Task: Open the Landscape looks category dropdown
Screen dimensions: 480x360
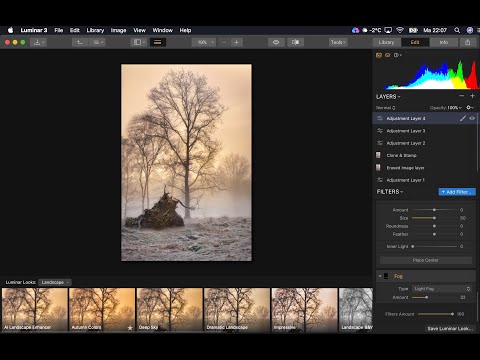Action: coord(55,282)
